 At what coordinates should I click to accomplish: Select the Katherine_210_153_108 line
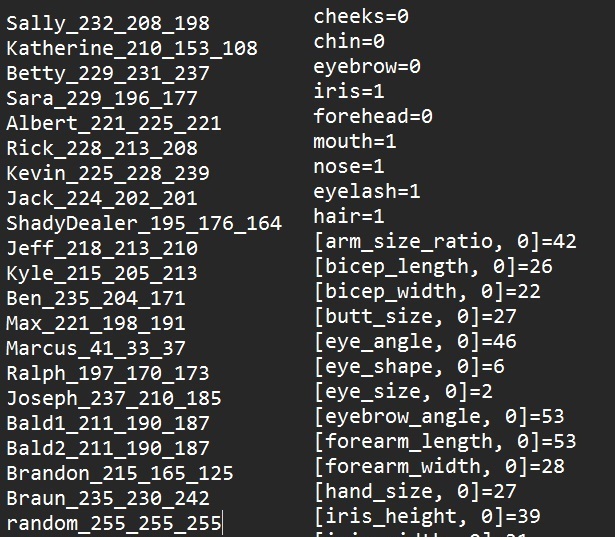point(132,48)
